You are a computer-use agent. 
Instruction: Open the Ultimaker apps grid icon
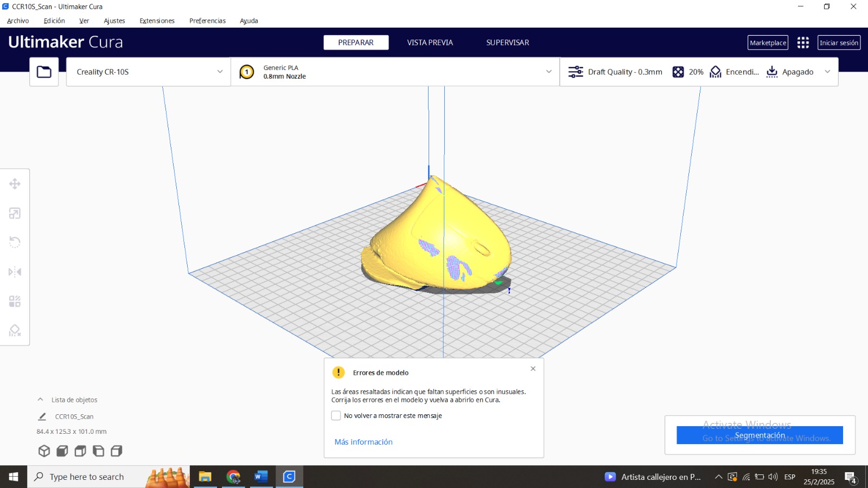tap(803, 42)
